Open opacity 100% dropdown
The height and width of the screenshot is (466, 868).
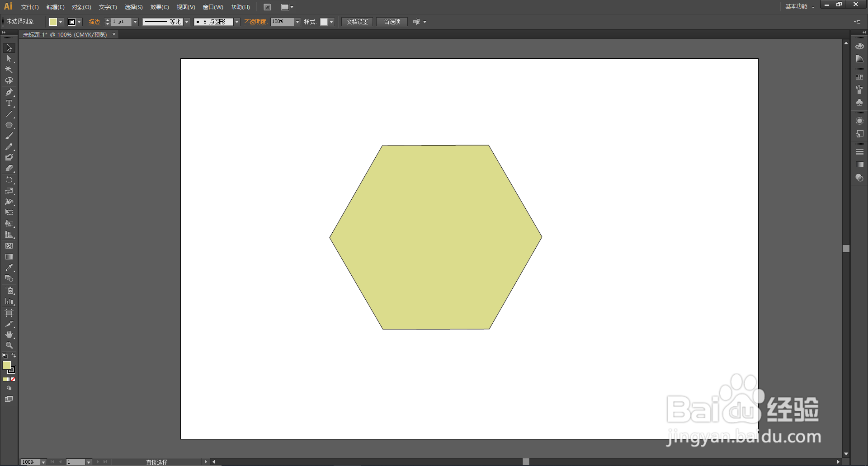tap(297, 22)
